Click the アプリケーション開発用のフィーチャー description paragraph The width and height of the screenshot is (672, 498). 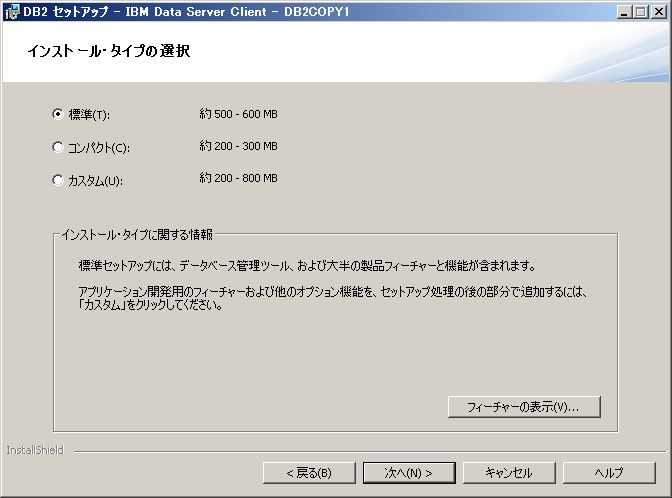(x=333, y=298)
